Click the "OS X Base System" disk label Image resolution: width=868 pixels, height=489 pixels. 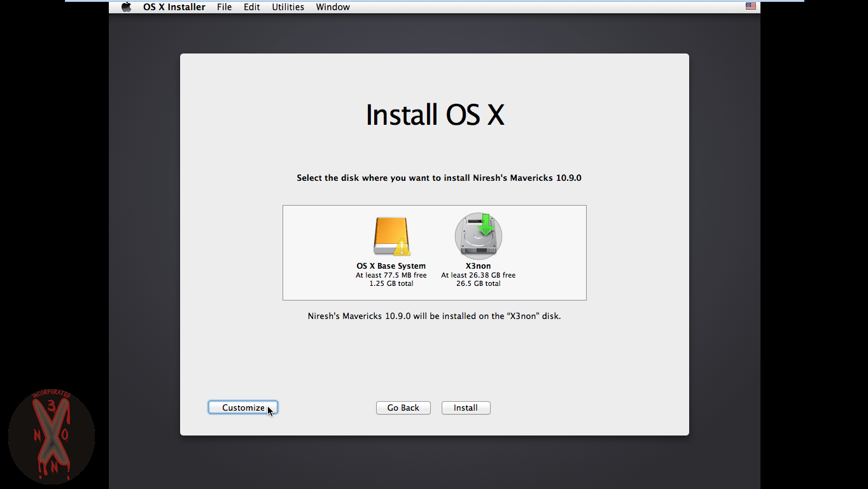click(x=391, y=266)
